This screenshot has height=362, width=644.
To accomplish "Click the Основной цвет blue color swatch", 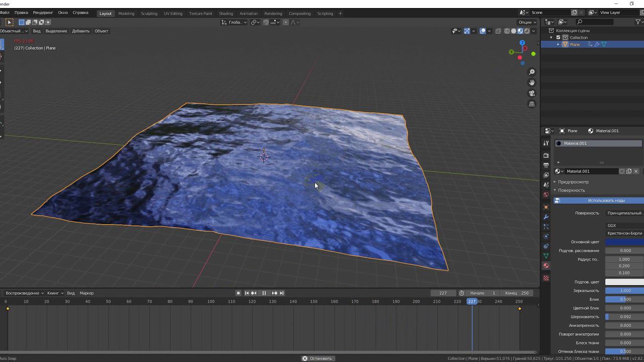I will (x=624, y=242).
